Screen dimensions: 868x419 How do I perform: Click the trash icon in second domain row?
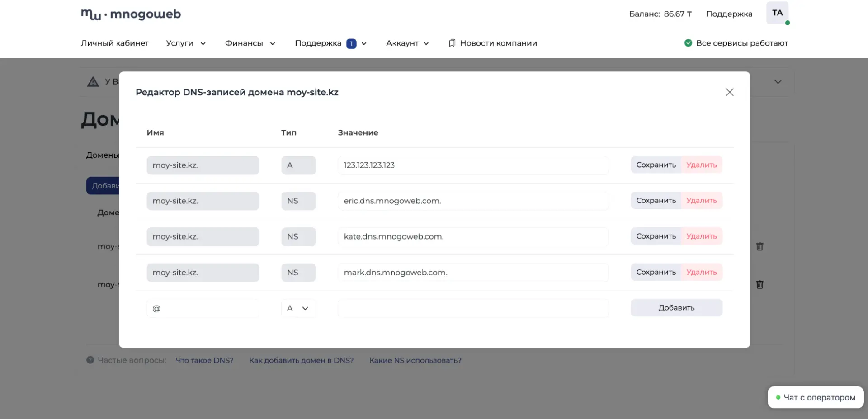[760, 285]
